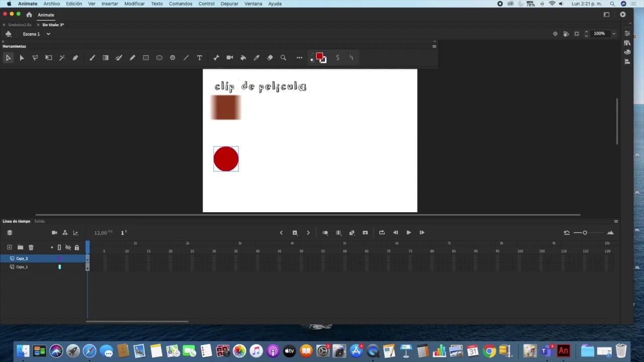Toggle layer parenting view icon

[65, 233]
